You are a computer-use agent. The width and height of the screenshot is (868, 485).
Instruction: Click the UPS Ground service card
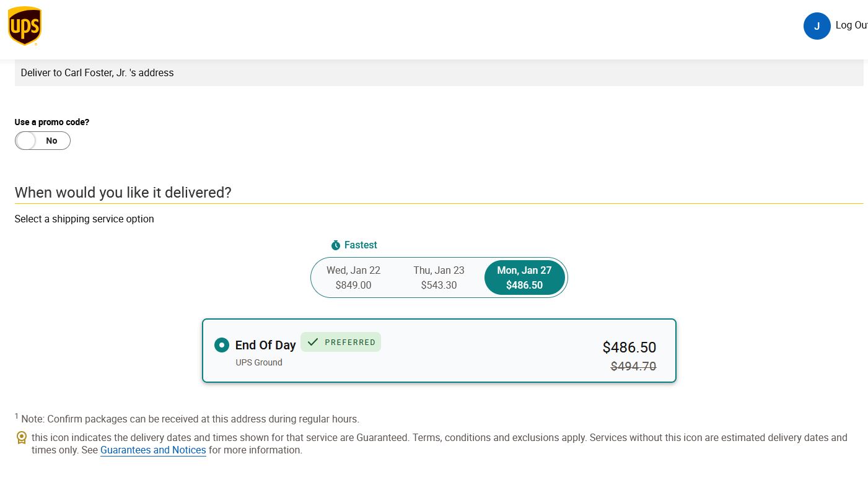click(439, 351)
